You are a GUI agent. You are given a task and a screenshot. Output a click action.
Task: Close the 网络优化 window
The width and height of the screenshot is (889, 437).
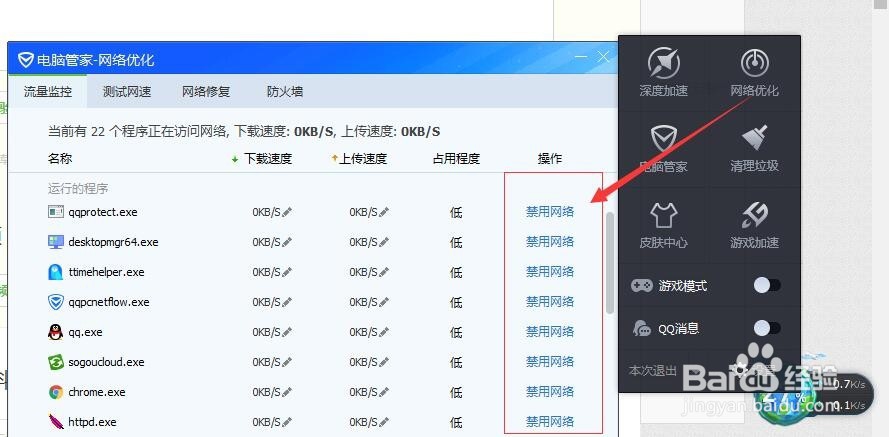coord(603,57)
